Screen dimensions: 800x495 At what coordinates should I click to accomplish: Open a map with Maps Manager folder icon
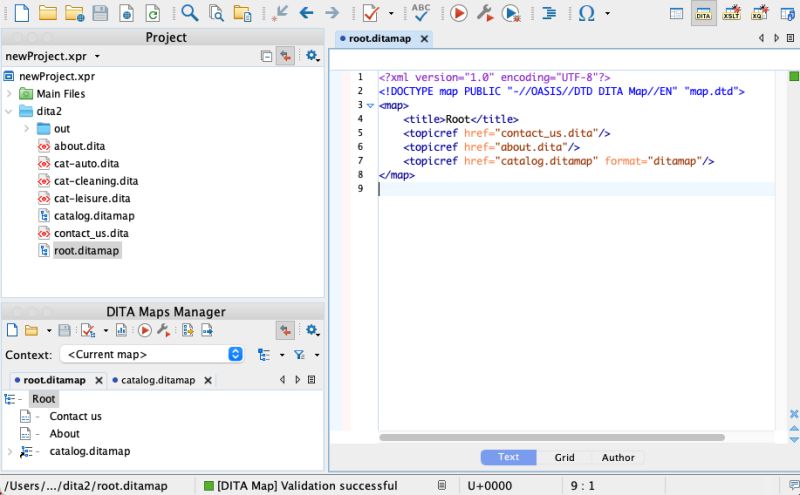pyautogui.click(x=32, y=331)
